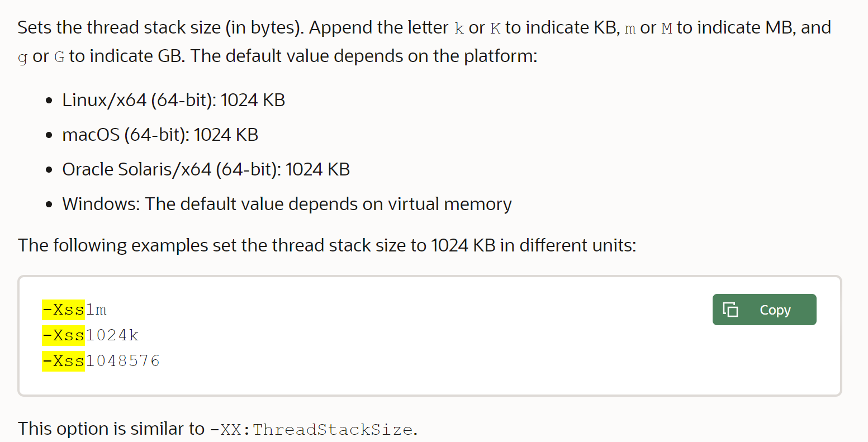868x442 pixels.
Task: Click the Linux/x64 (64-bit) list item
Action: point(174,100)
